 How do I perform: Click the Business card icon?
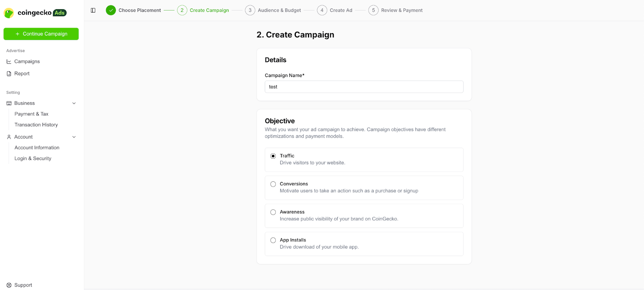9,104
